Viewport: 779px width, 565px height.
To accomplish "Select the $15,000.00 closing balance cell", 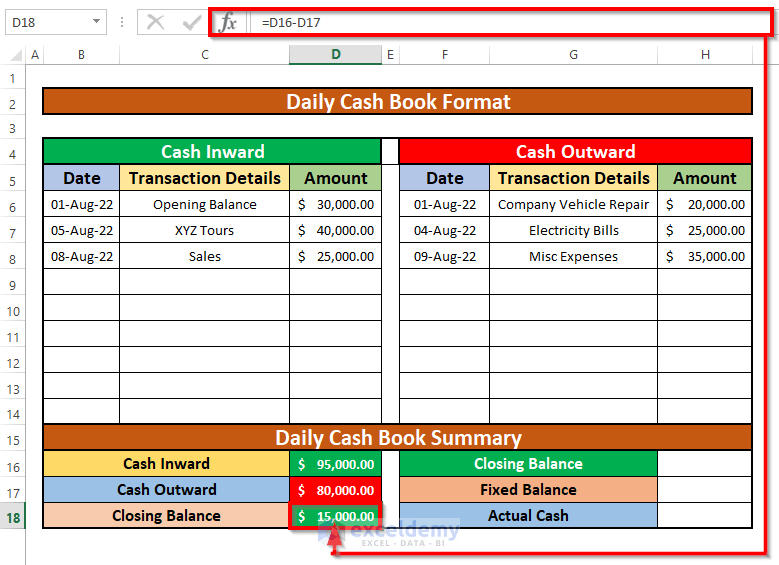I will 336,516.
